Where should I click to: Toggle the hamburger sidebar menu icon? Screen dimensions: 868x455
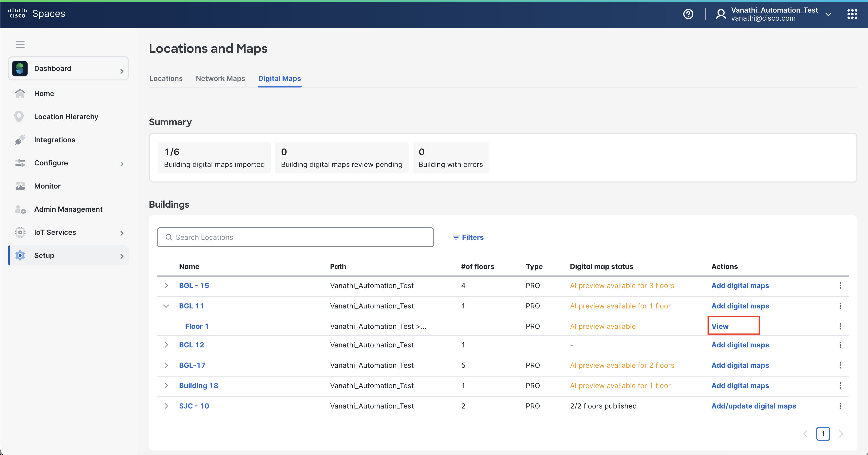[x=20, y=44]
